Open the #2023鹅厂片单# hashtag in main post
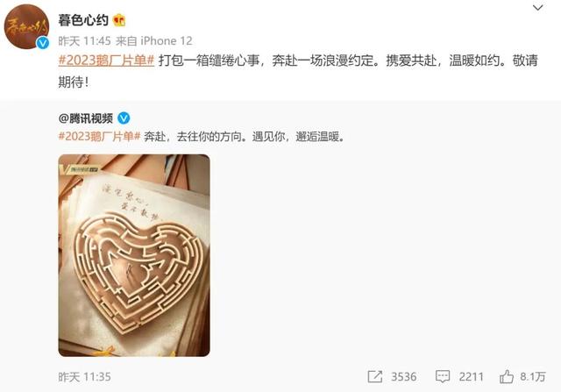This screenshot has height=392, width=561. coord(106,61)
